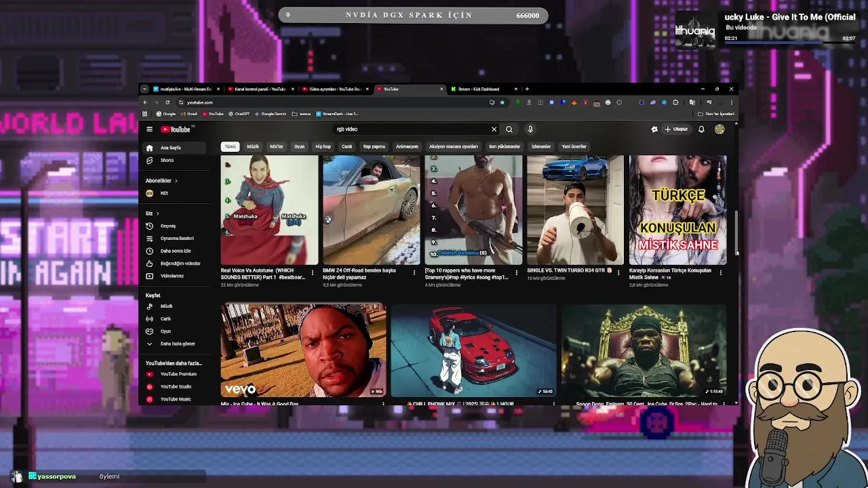The image size is (868, 488).
Task: Open Shorts from the sidebar
Action: (x=173, y=160)
